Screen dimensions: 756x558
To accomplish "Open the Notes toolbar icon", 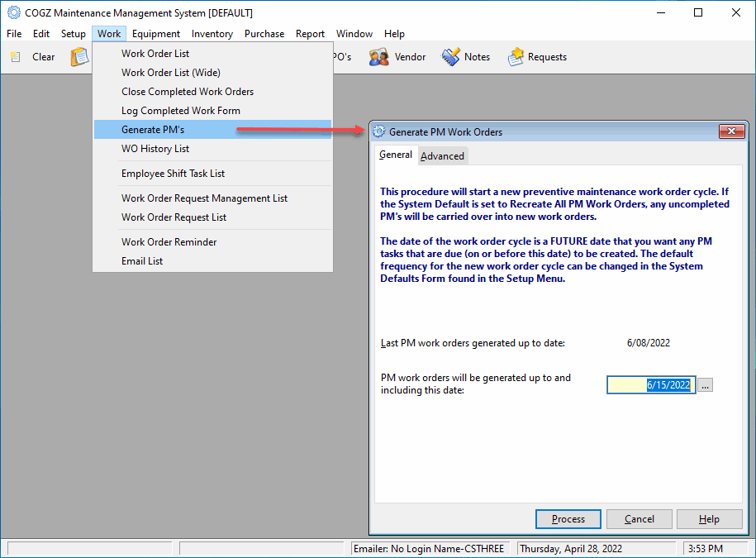I will [x=451, y=57].
